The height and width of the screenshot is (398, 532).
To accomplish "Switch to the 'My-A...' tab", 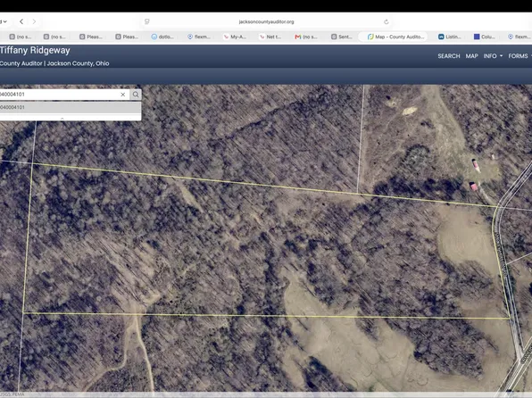I will point(235,37).
